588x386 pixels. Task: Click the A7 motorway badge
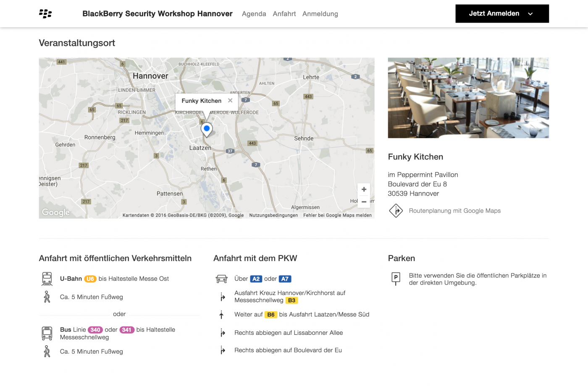285,279
